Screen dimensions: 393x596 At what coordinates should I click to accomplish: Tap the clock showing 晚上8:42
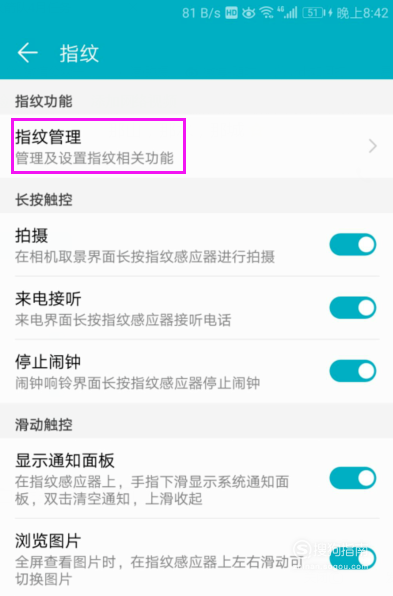(x=362, y=13)
